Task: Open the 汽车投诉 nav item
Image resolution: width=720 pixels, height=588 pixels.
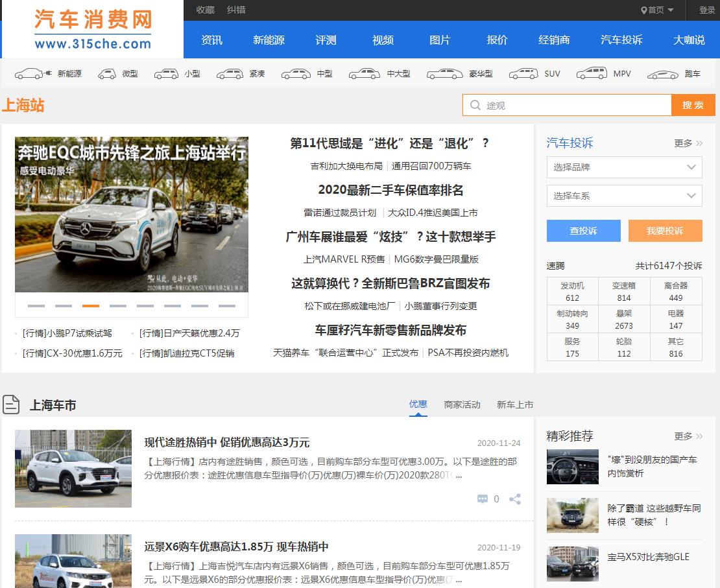Action: pos(621,40)
